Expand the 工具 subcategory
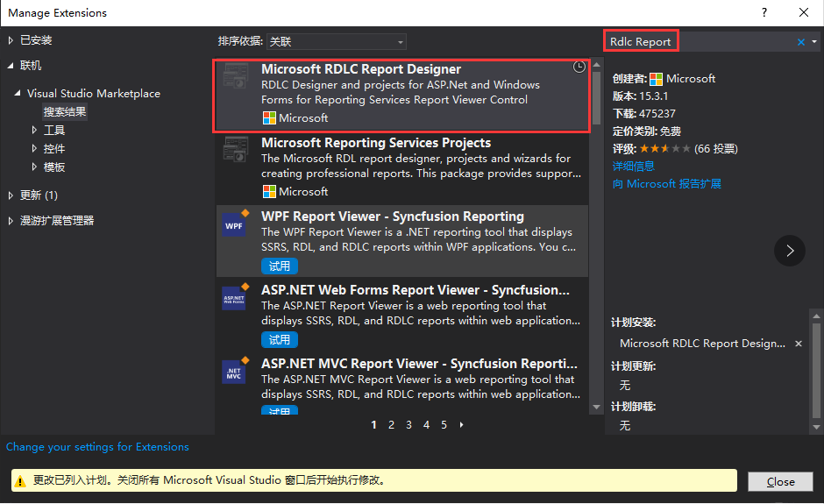Screen dimensions: 824x504 pos(34,130)
